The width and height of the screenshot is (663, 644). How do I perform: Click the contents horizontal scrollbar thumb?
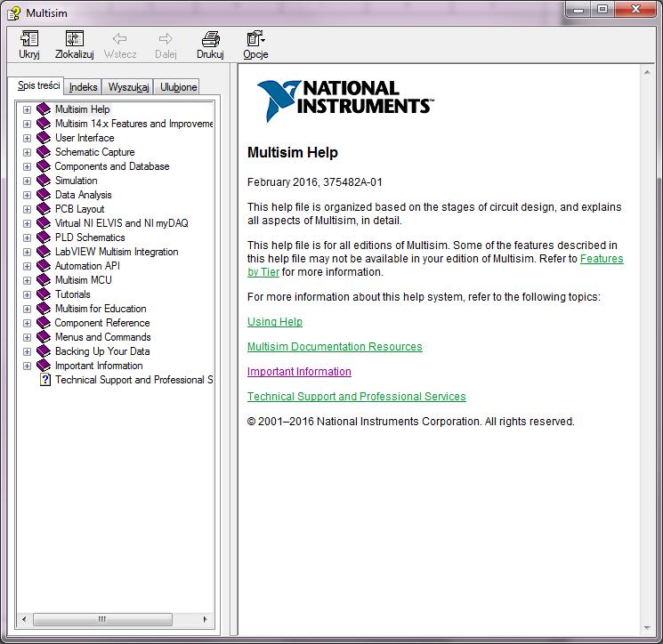pyautogui.click(x=102, y=619)
